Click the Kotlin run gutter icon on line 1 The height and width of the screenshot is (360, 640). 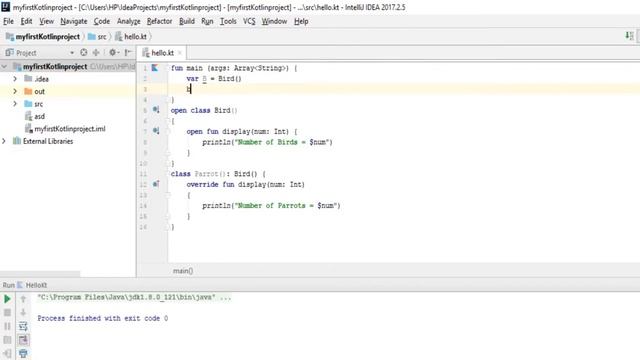pyautogui.click(x=155, y=68)
